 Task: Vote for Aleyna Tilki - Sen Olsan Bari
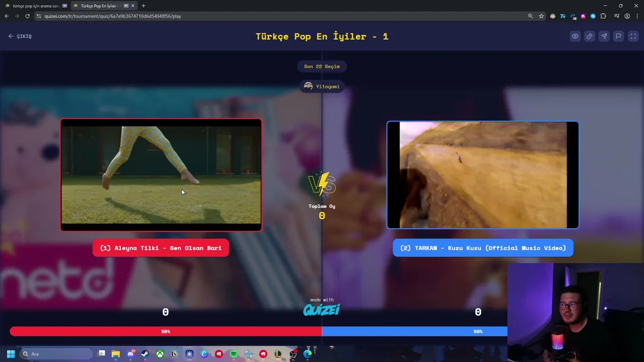tap(161, 248)
